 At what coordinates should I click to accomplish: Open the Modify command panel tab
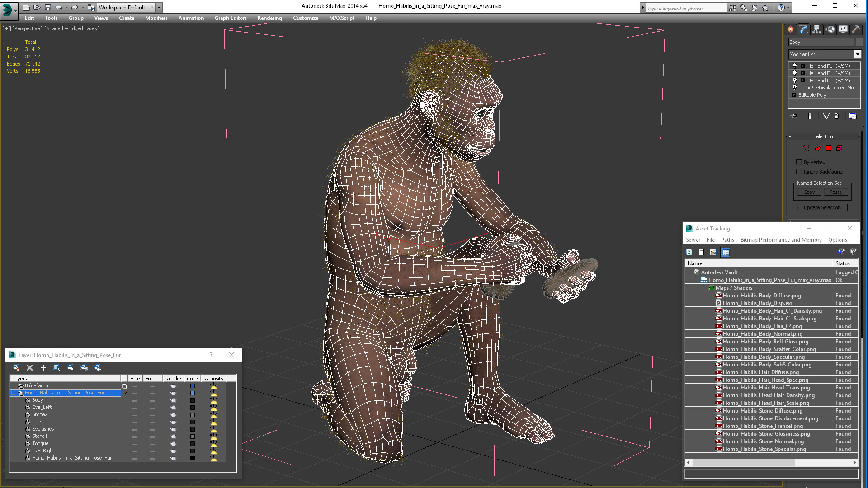pyautogui.click(x=804, y=29)
